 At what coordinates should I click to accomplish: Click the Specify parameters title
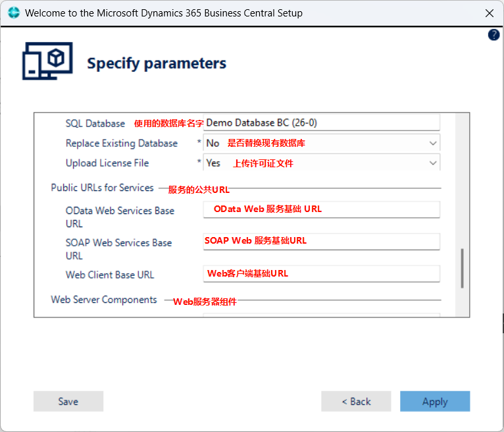(157, 63)
